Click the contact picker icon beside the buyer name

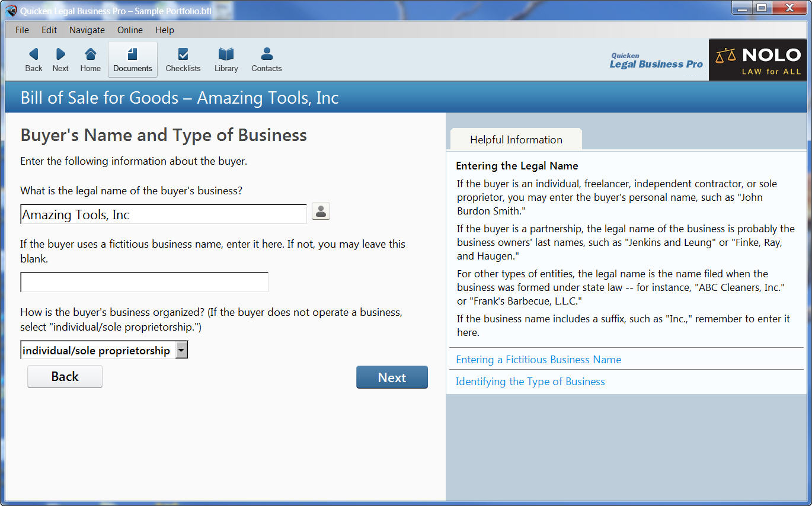tap(320, 211)
